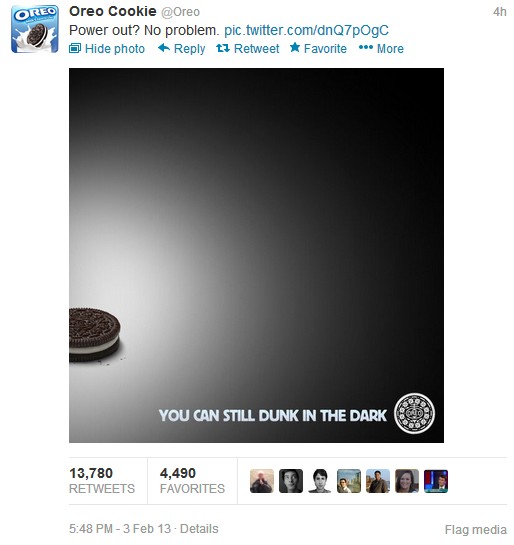The height and width of the screenshot is (545, 514).
Task: Click the Oreo Cookie display name
Action: click(113, 11)
